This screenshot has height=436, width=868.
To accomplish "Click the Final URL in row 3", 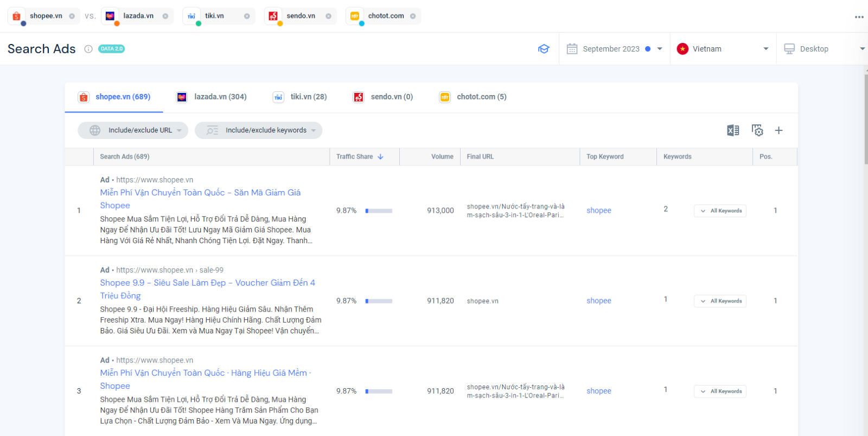I will point(515,391).
